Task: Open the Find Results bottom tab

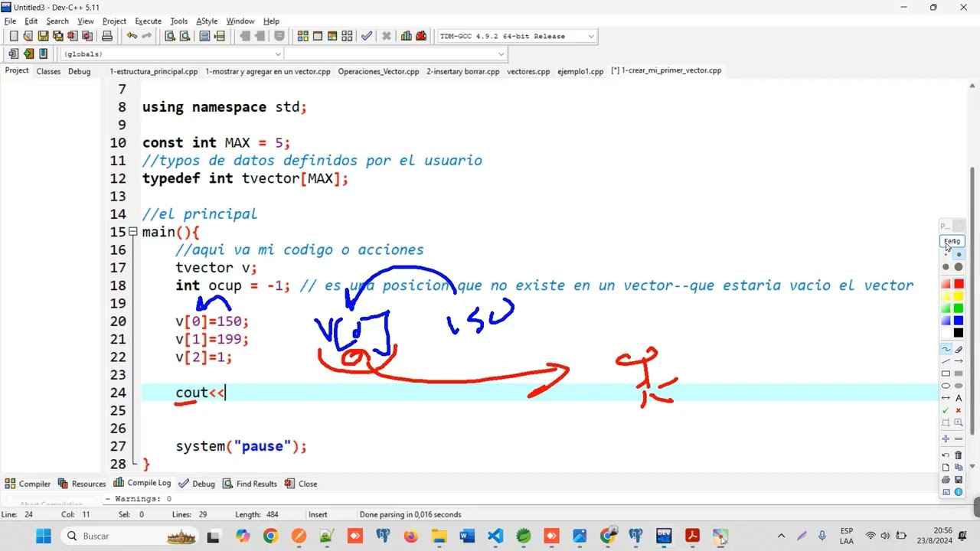Action: click(249, 484)
